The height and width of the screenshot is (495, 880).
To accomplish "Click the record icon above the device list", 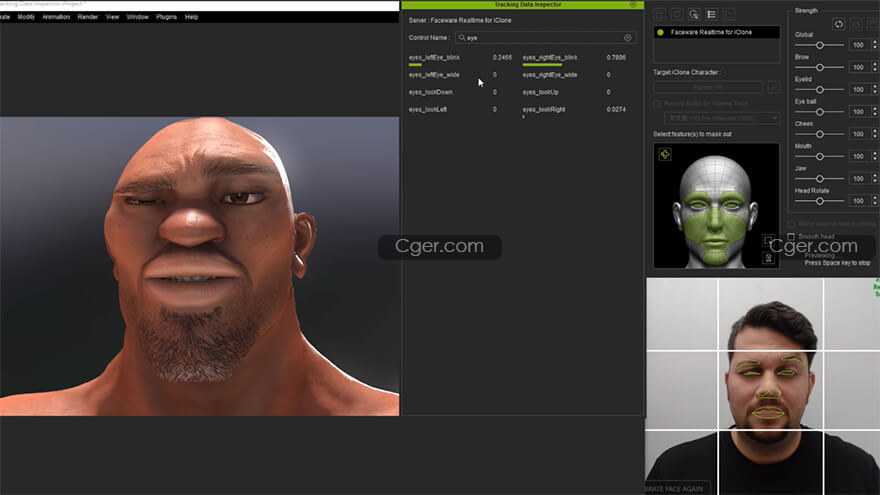I will tap(677, 14).
